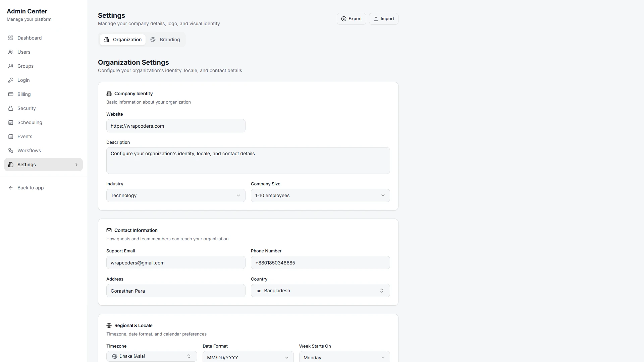644x362 pixels.
Task: Click the Workflows icon in sidebar
Action: [x=11, y=150]
